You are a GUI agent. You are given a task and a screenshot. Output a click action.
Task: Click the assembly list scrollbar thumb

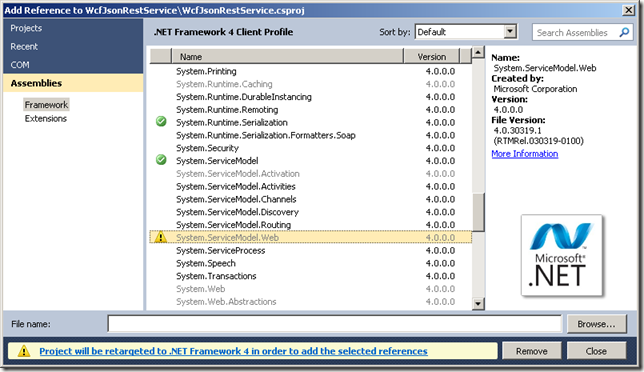click(x=478, y=213)
